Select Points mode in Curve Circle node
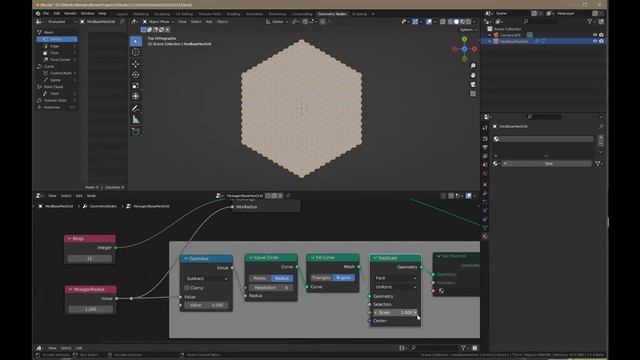 point(260,278)
